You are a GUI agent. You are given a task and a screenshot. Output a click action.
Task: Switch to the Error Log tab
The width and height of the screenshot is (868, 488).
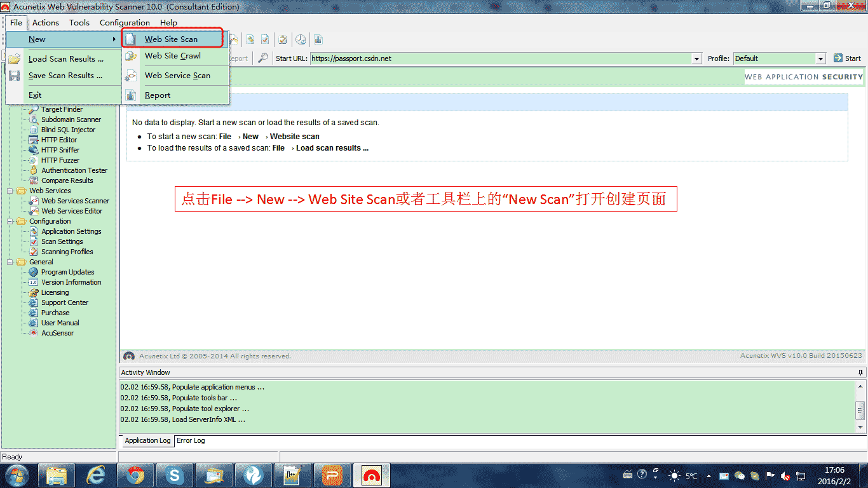tap(191, 440)
